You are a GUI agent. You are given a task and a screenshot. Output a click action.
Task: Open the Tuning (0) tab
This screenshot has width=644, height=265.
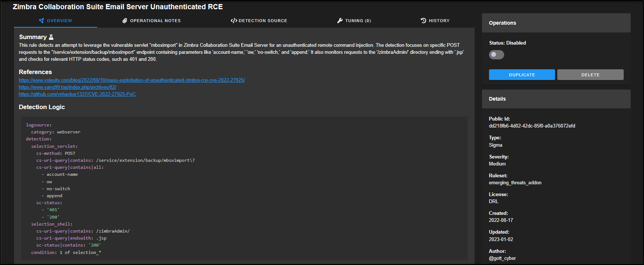point(358,21)
